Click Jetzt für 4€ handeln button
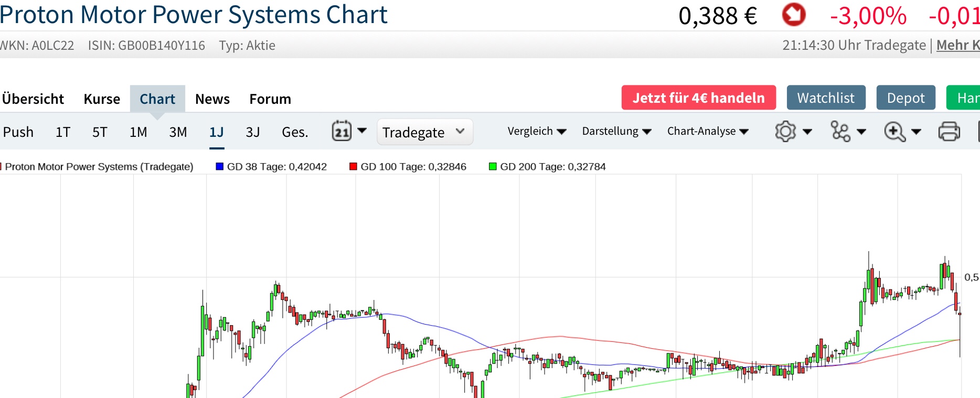Screen dimensions: 980x398 [x=698, y=98]
